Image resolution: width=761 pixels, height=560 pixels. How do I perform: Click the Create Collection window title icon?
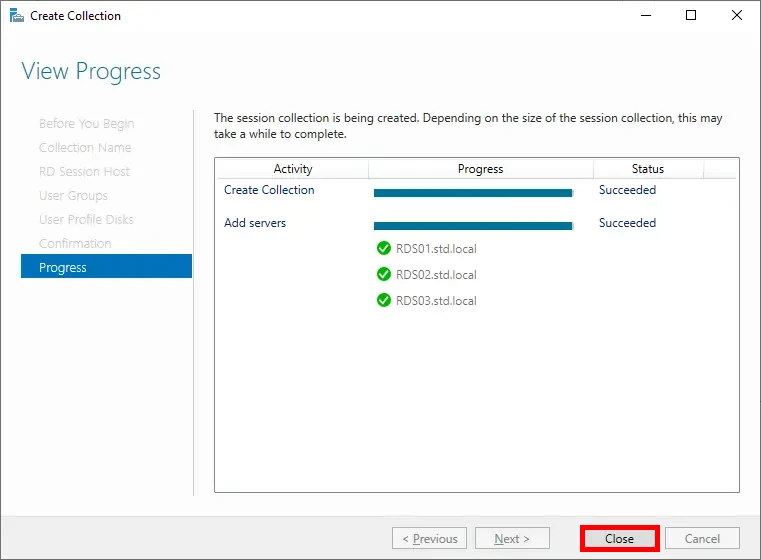(x=16, y=16)
